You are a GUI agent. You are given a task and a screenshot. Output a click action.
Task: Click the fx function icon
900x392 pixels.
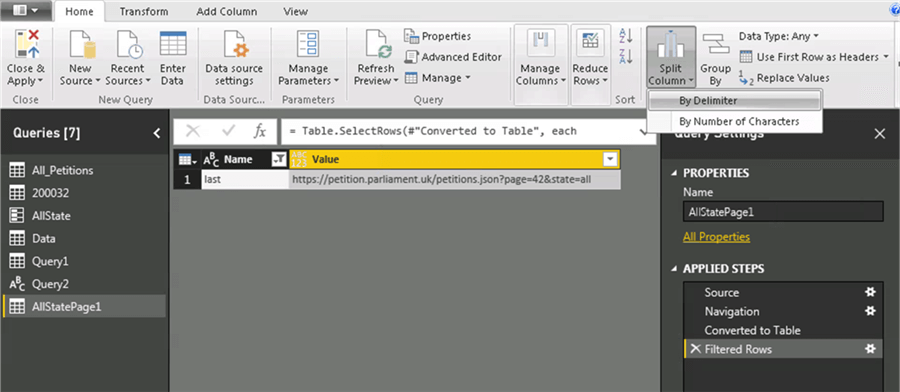coord(260,131)
